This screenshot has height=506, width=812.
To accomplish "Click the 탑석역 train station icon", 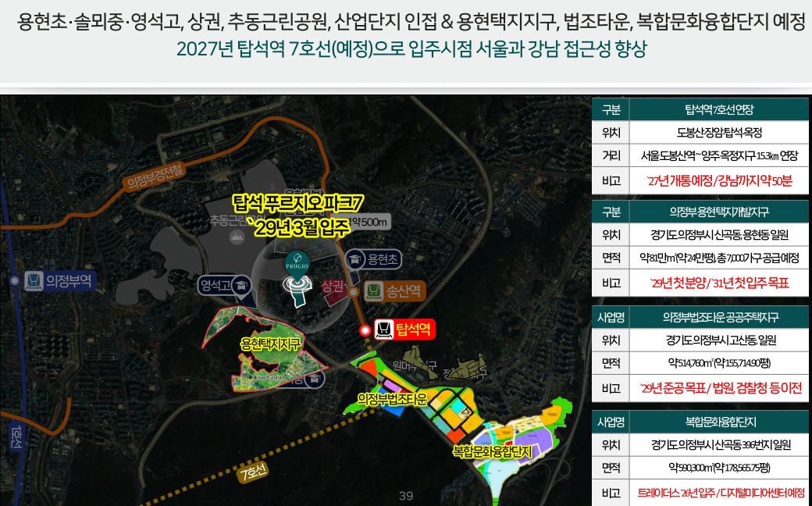I will 383,330.
